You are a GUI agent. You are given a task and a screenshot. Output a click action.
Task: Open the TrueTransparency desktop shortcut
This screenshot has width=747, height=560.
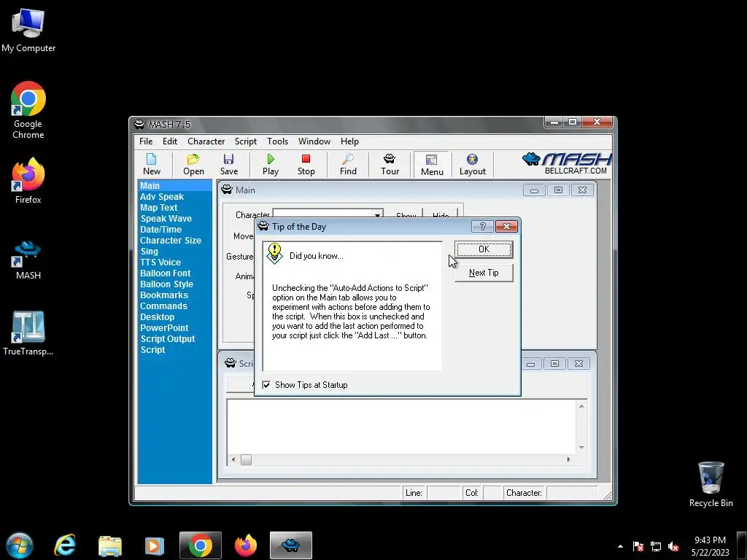28,333
